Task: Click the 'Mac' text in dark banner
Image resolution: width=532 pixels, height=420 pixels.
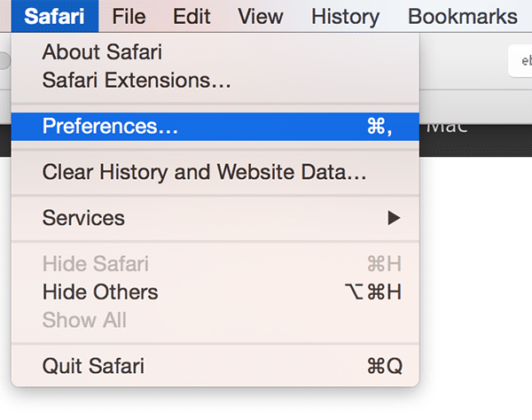Action: click(x=448, y=126)
